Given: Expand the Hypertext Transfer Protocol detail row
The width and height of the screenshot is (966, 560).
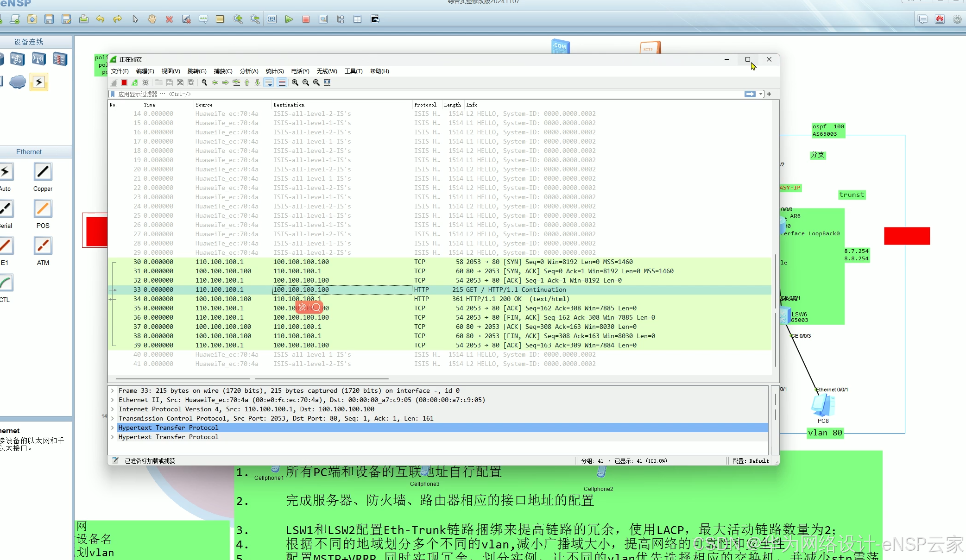Looking at the screenshot, I should (114, 428).
